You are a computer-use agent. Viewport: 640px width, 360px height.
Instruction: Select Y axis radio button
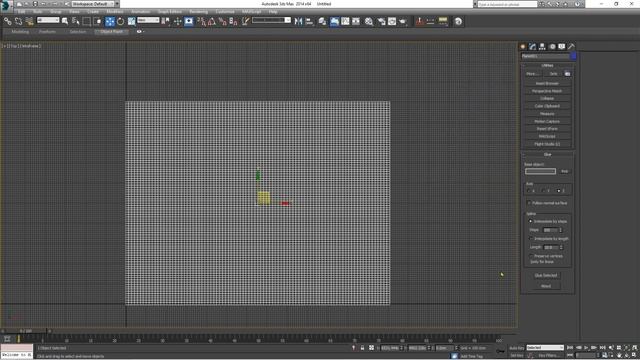click(x=544, y=191)
